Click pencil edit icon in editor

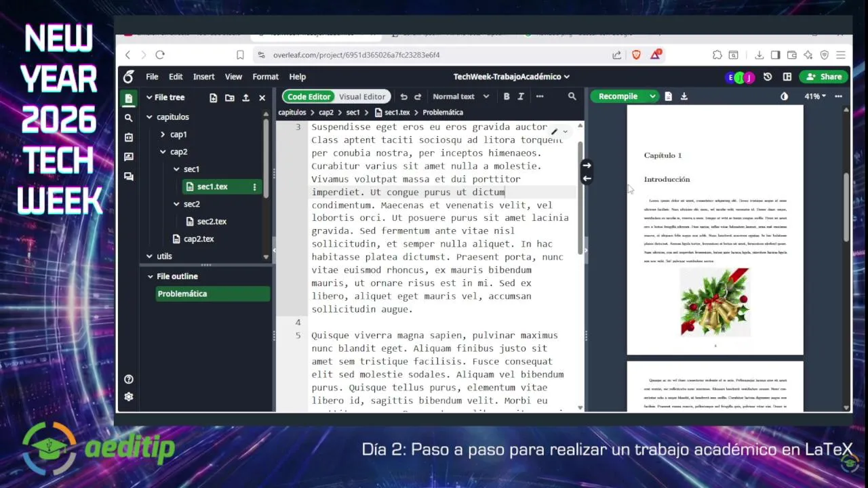[554, 132]
